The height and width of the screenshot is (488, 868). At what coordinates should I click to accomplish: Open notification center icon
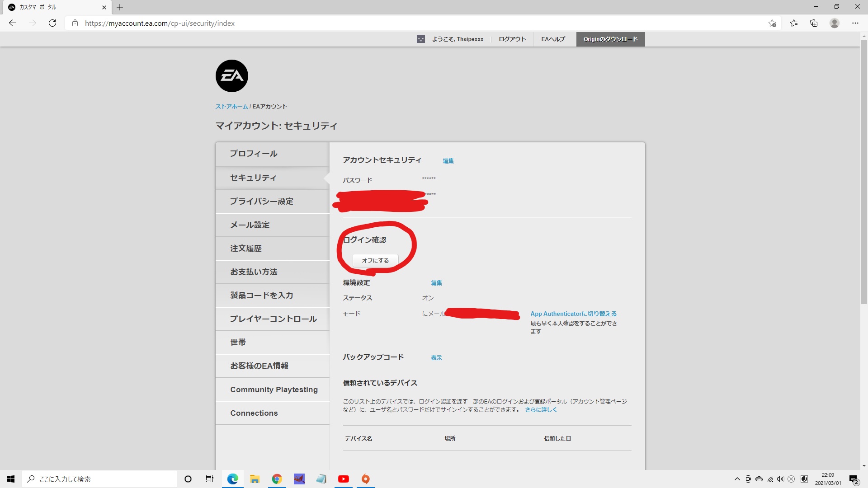(854, 479)
